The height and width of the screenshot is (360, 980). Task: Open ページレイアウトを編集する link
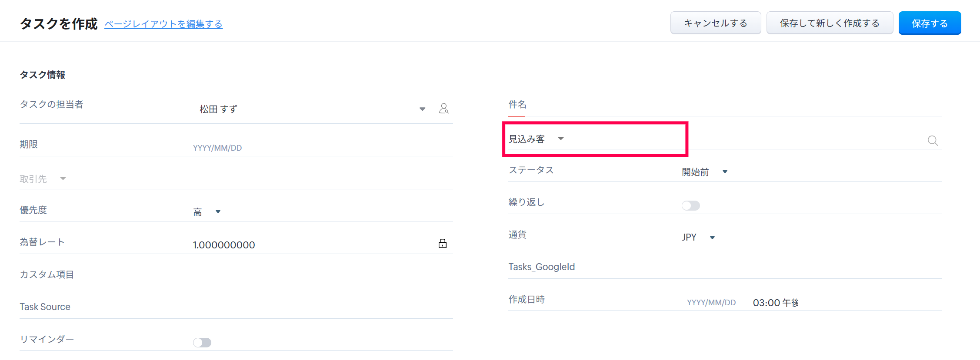pos(163,24)
